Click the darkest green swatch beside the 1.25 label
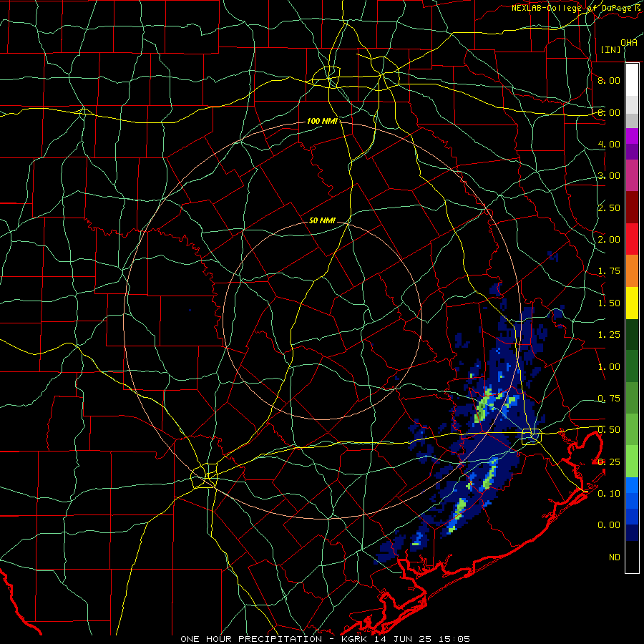 [x=632, y=334]
